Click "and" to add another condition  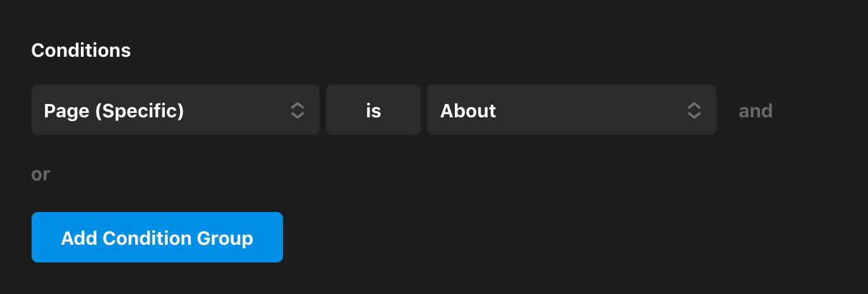point(756,111)
